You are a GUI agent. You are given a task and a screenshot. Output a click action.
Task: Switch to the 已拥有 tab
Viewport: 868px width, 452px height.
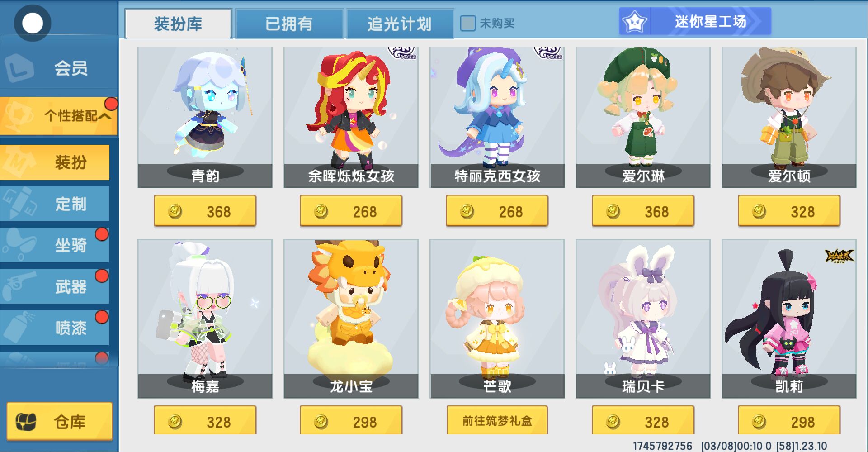[289, 24]
